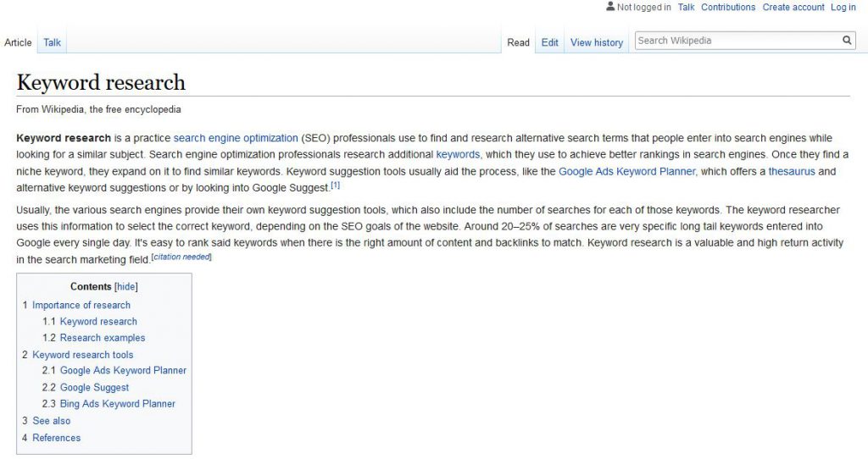Click the Log in link
The height and width of the screenshot is (459, 868).
(x=843, y=7)
